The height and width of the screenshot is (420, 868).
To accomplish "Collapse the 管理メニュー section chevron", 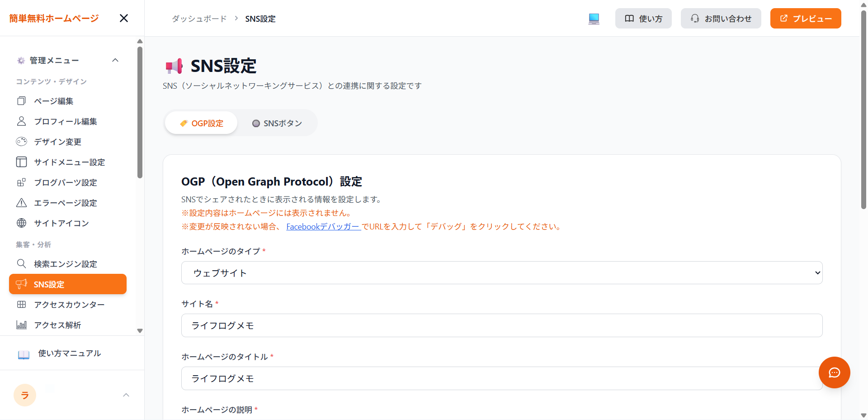I will tap(115, 60).
